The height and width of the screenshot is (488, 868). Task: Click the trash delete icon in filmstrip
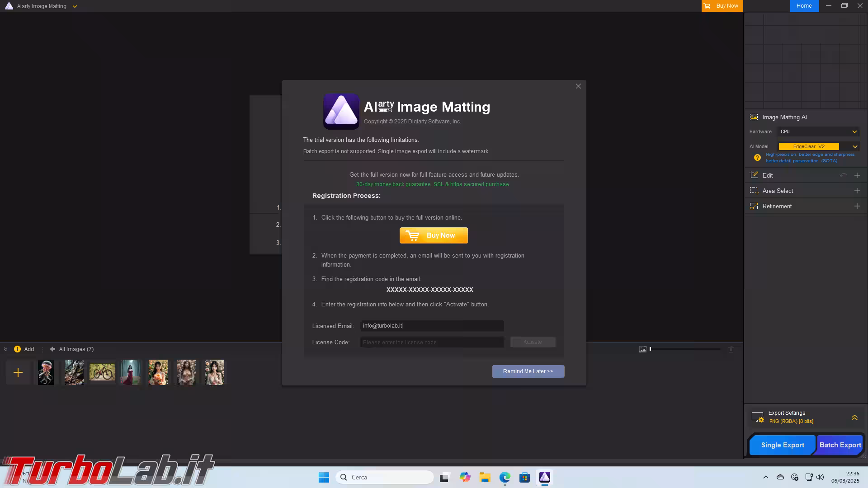731,349
